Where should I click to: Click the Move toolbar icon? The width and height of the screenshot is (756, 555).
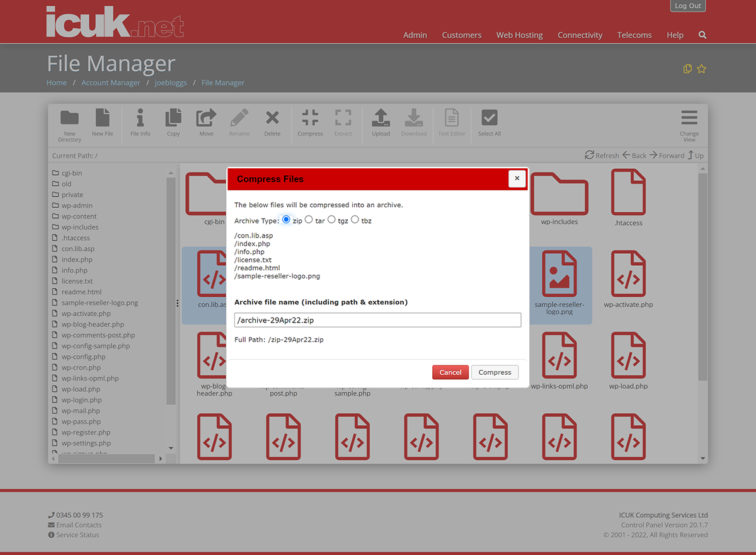click(206, 118)
